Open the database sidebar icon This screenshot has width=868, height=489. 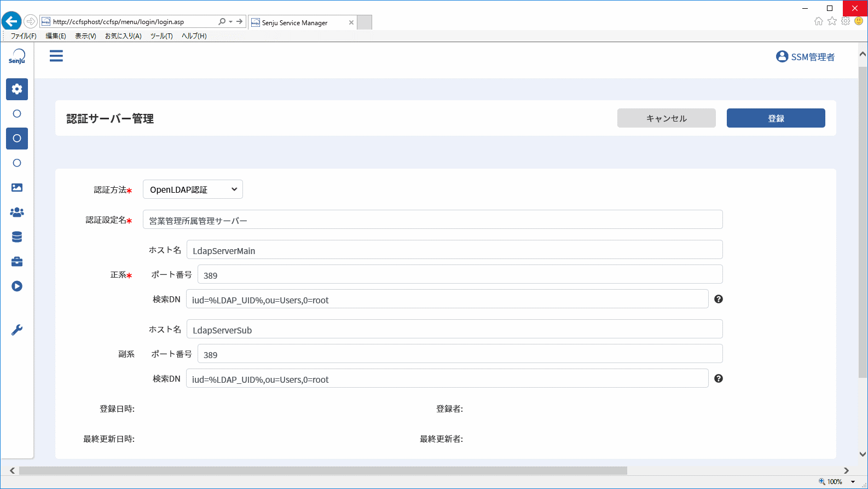[17, 237]
